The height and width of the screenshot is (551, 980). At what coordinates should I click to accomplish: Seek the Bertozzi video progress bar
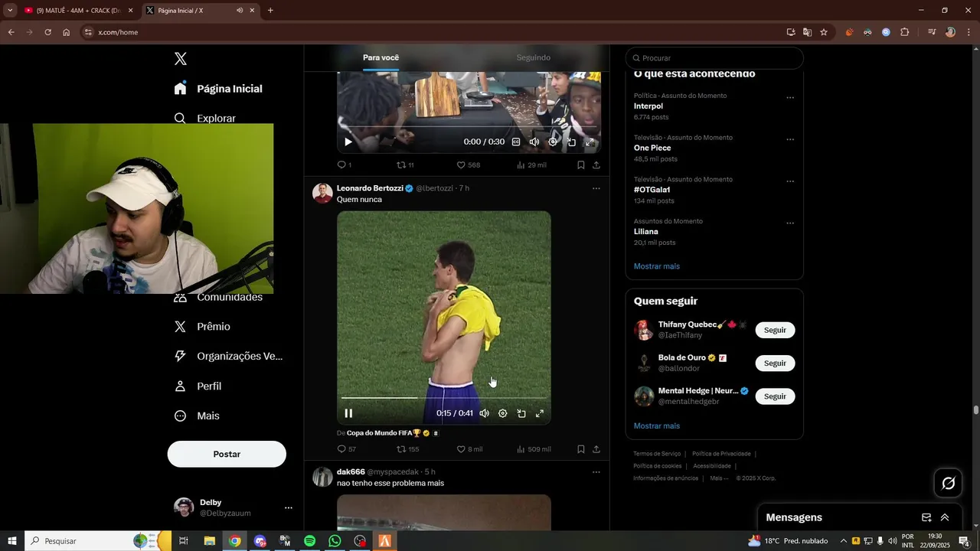point(444,398)
